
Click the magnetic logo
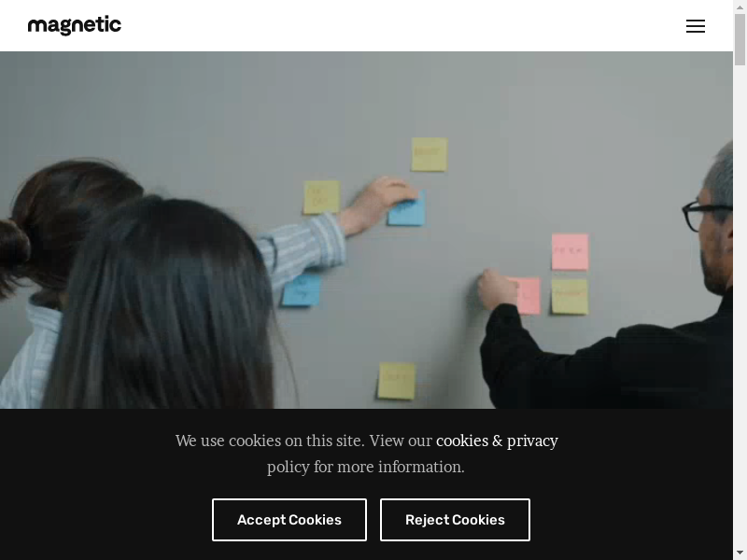click(75, 25)
